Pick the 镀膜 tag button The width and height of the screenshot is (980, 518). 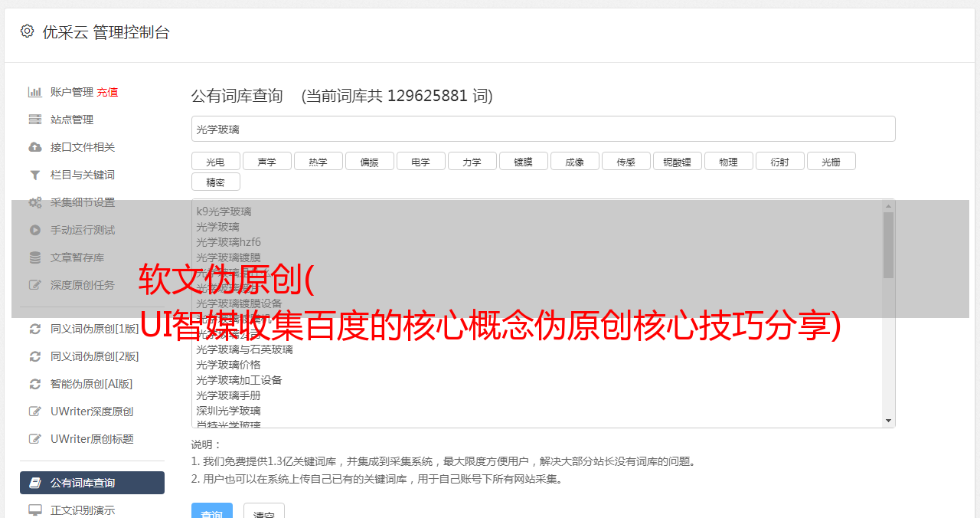coord(524,162)
